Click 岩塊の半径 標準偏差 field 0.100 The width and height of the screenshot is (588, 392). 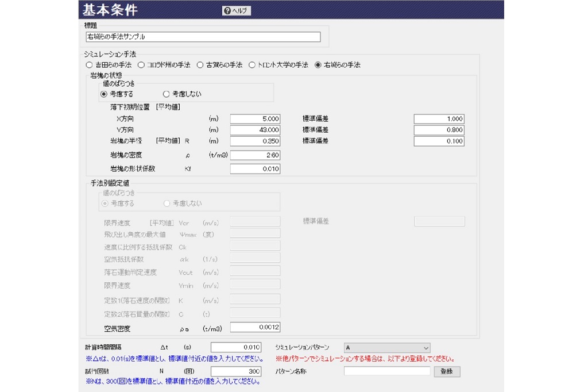point(439,141)
